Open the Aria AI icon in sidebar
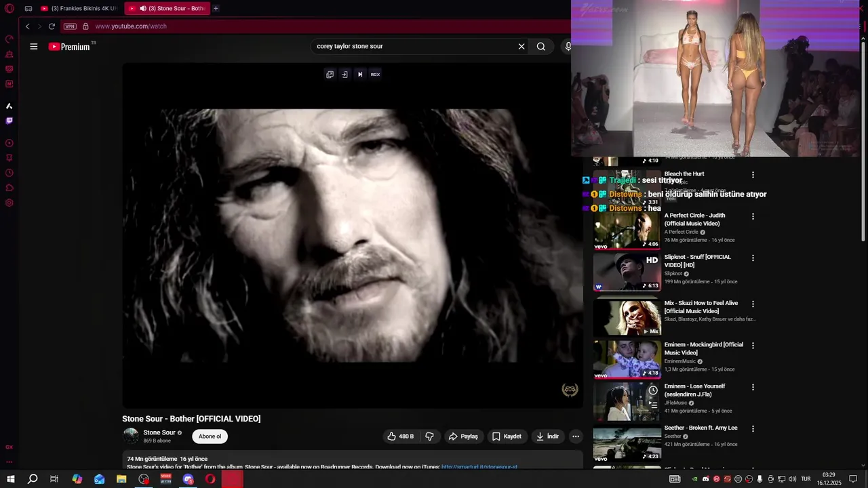Viewport: 868px width, 488px height. (x=9, y=106)
